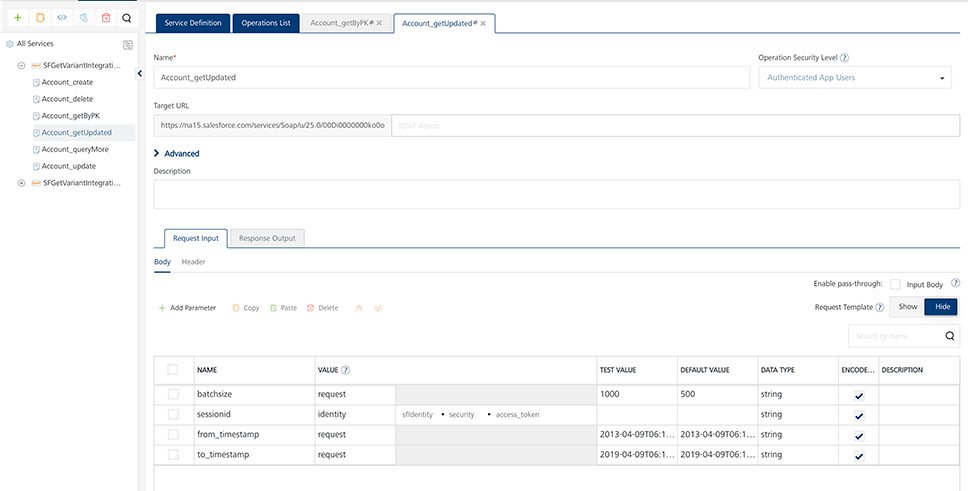Click the red delete icon in sidebar toolbar
The height and width of the screenshot is (491, 968).
106,18
